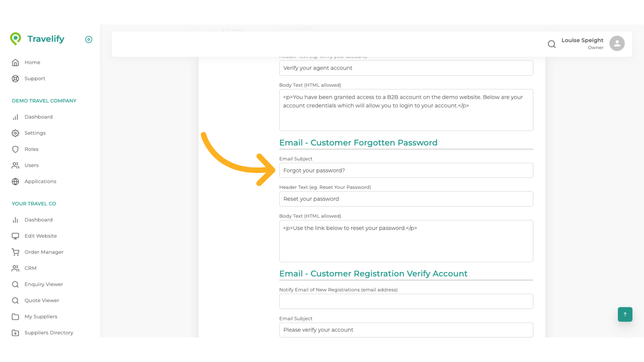
Task: Open Home from the sidebar
Action: coord(32,62)
